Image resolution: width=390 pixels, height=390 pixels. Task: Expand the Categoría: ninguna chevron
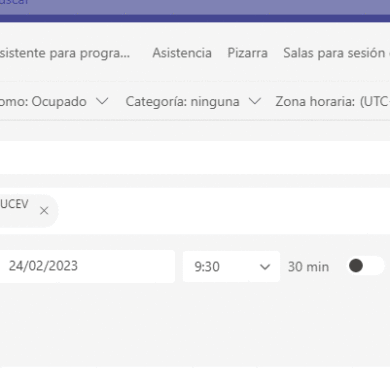click(x=255, y=101)
